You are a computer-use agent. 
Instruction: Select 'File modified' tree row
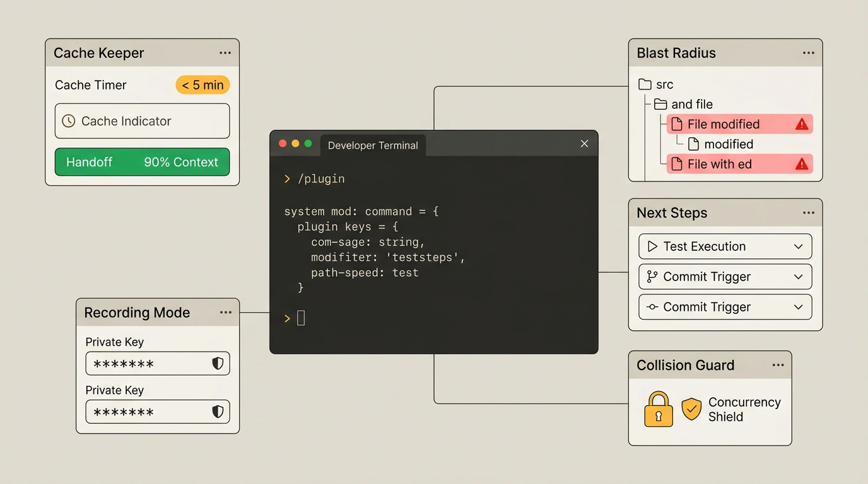(740, 124)
